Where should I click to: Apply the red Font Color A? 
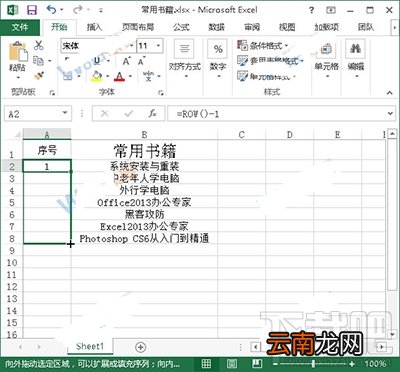(119, 77)
